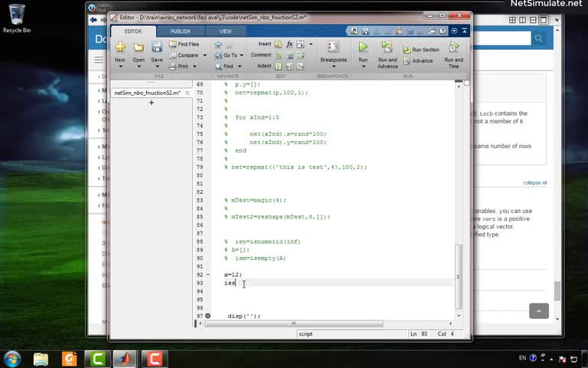Expand the Find dropdown arrow

(240, 67)
